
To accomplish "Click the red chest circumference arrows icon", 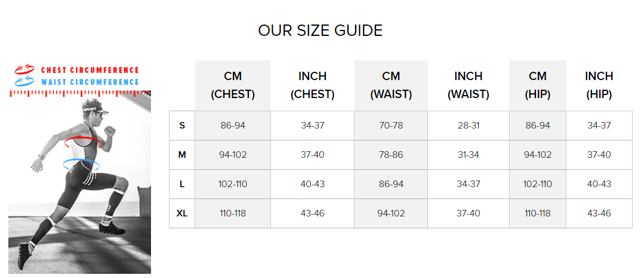I will click(x=24, y=69).
